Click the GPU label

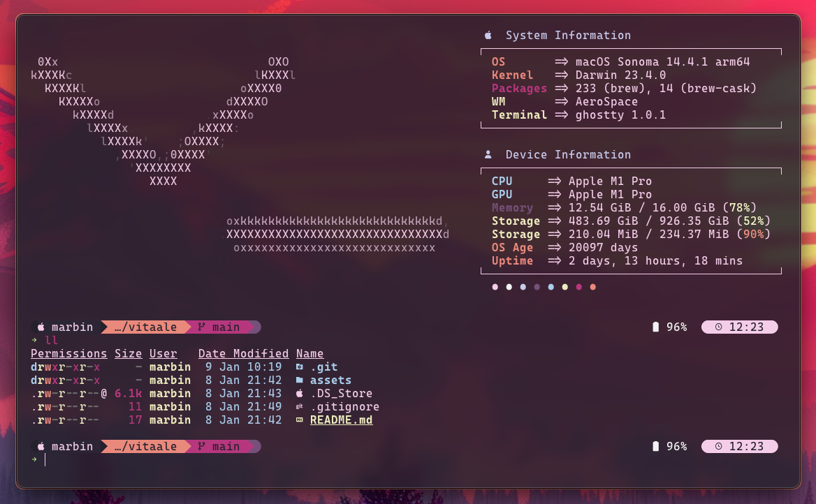[x=502, y=194]
